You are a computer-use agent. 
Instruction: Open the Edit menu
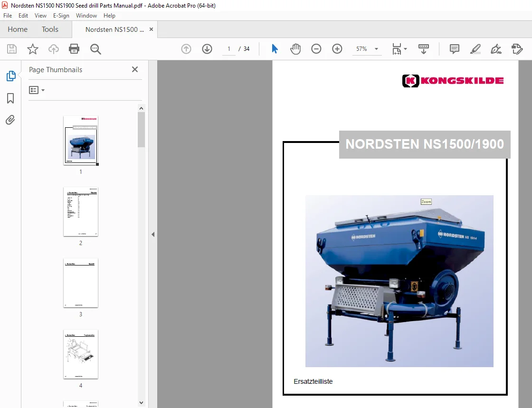(23, 16)
